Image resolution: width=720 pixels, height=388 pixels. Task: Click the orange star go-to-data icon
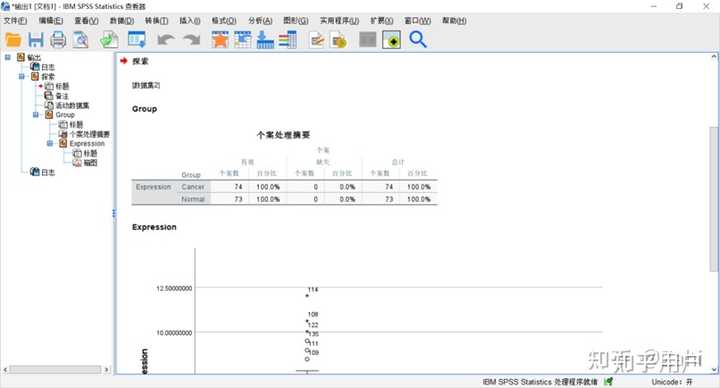220,40
